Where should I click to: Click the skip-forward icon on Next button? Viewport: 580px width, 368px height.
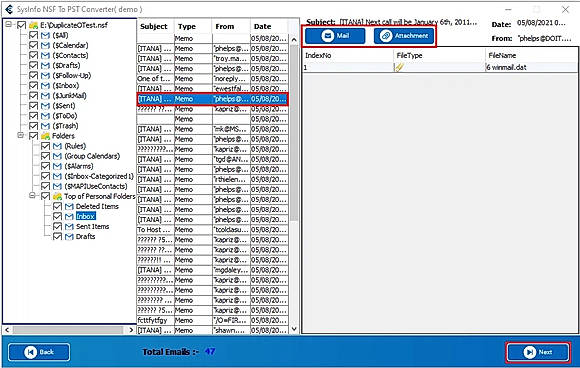click(529, 352)
